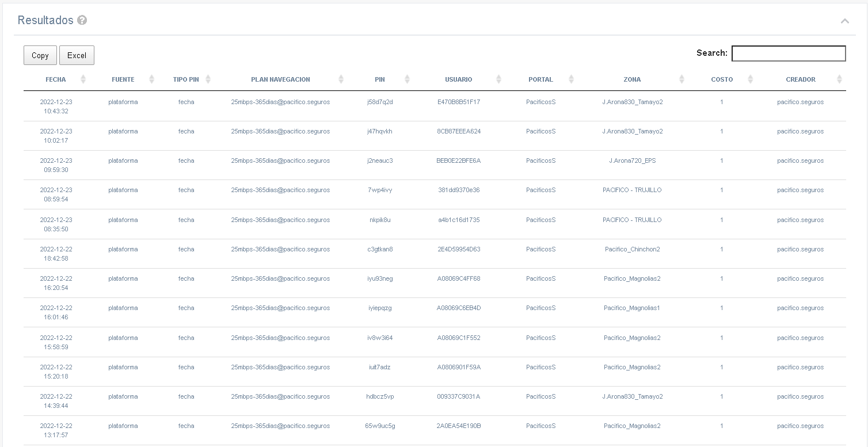Image resolution: width=868 pixels, height=447 pixels.
Task: Click usuario BEB0E22BFE6A
Action: tap(459, 161)
